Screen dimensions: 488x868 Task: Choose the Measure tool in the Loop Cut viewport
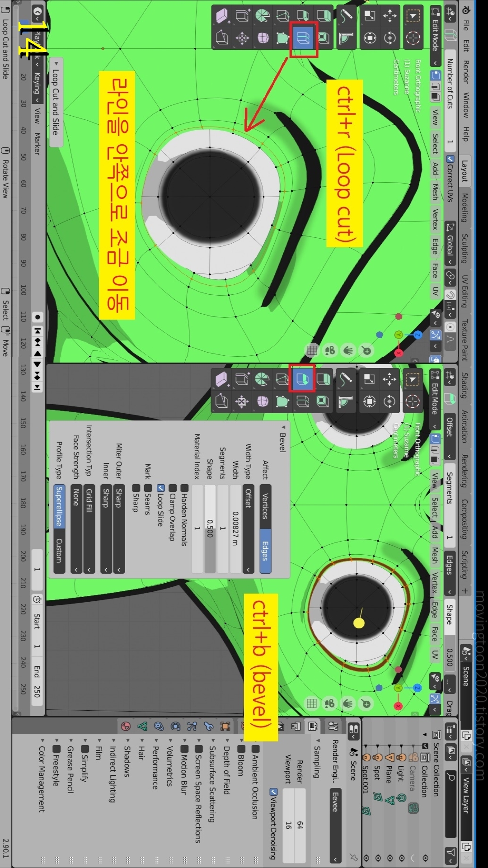tap(346, 38)
